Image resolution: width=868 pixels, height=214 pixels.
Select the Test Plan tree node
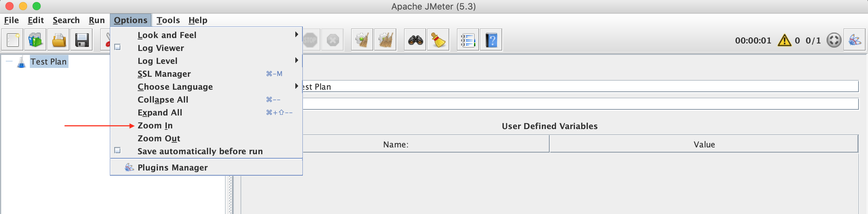pyautogui.click(x=48, y=61)
